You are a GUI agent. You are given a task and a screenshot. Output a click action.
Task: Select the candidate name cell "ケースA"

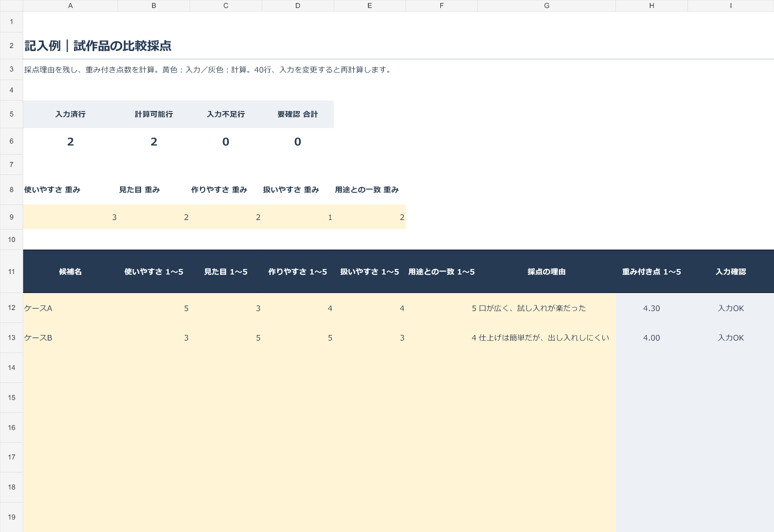[x=71, y=308]
